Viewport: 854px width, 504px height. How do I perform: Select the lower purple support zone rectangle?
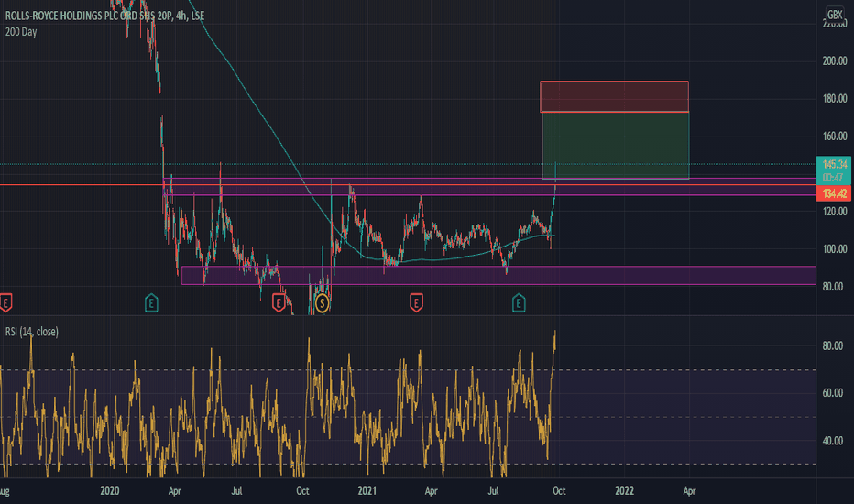pos(498,276)
